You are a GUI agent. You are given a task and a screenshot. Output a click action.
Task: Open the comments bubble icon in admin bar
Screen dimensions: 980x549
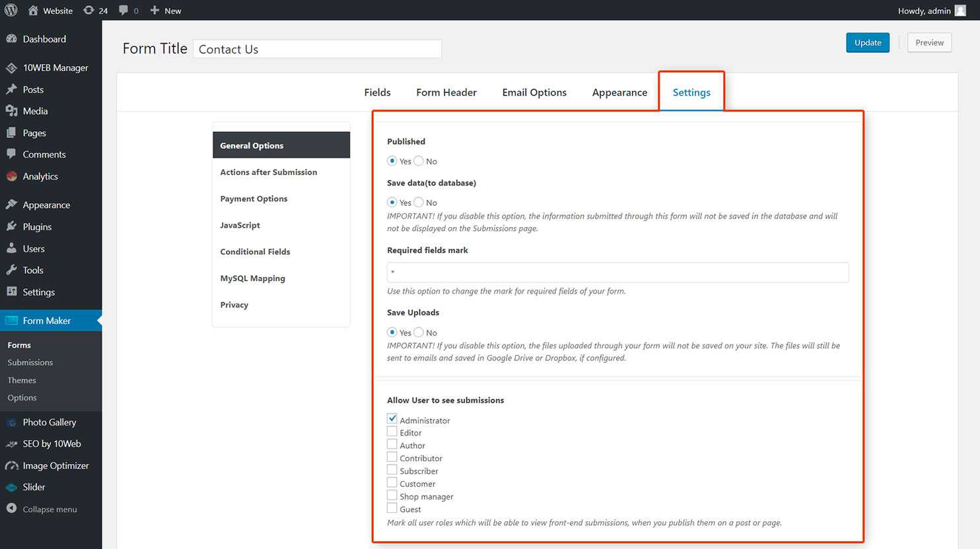tap(123, 10)
